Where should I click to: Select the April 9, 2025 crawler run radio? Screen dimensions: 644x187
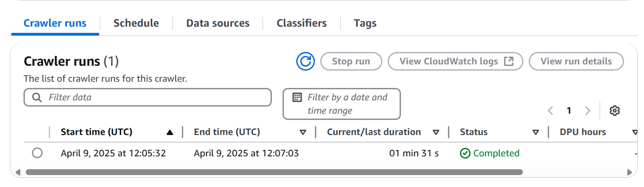[x=37, y=153]
